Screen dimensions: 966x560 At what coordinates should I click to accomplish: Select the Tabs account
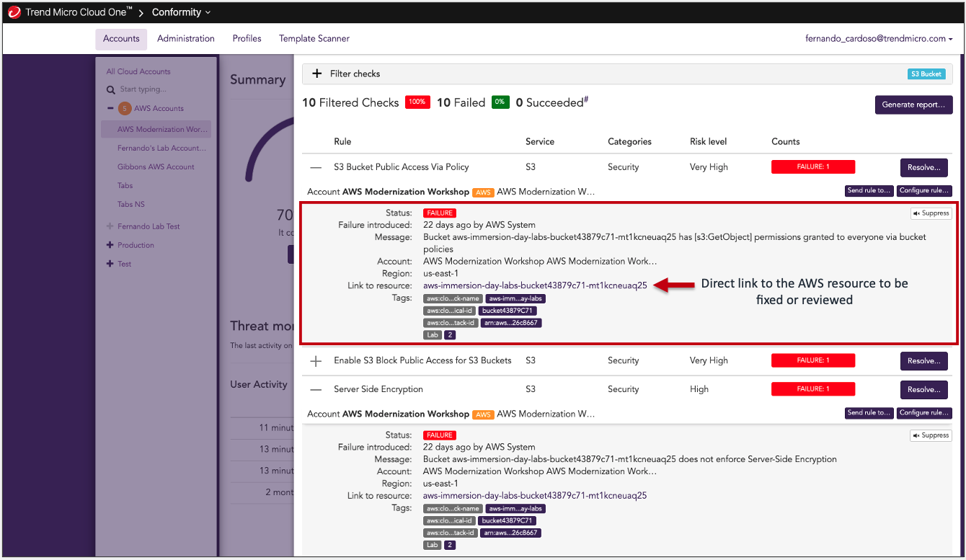pyautogui.click(x=125, y=186)
